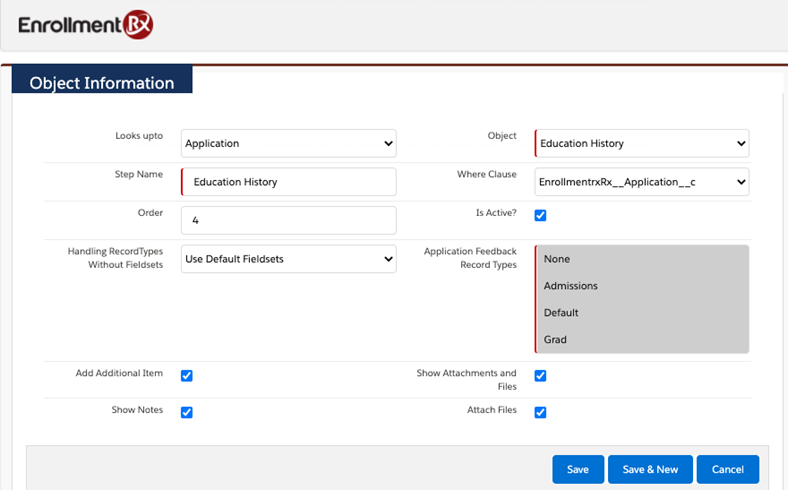Open the Where Clause dropdown
The height and width of the screenshot is (490, 788).
click(x=642, y=182)
